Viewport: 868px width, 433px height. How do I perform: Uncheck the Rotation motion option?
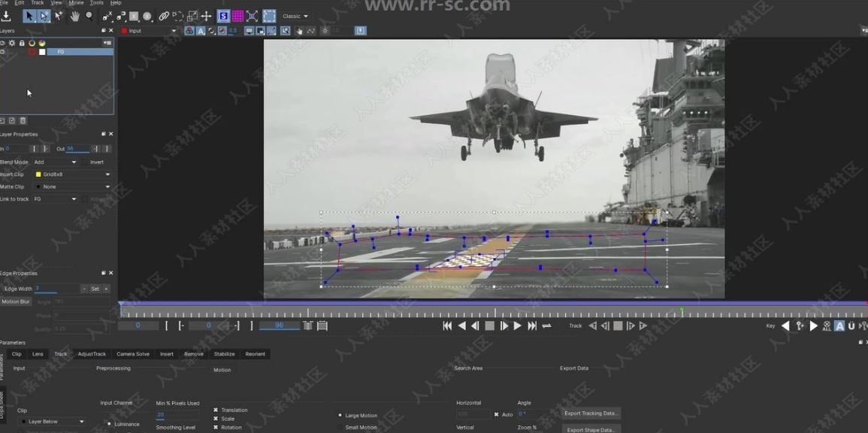[x=216, y=428]
